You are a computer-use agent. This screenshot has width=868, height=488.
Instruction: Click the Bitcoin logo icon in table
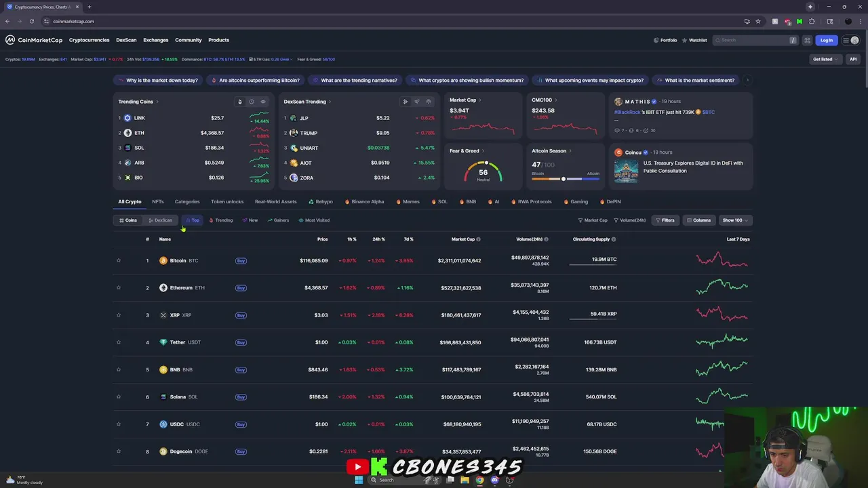(163, 260)
